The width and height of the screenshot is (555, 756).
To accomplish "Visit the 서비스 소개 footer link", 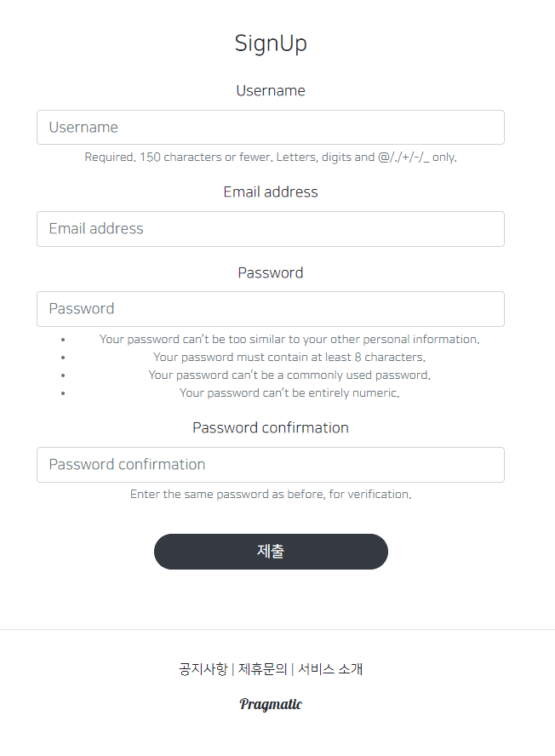I will [330, 669].
